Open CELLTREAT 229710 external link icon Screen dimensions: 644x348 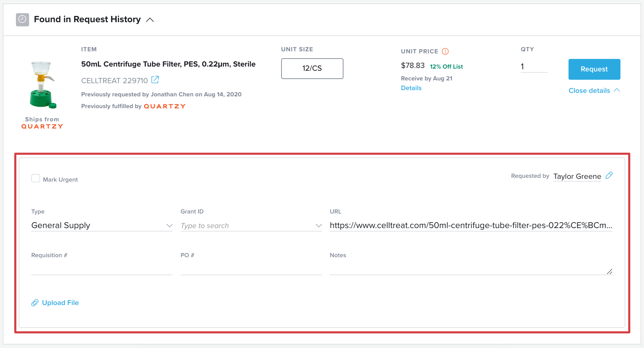pyautogui.click(x=155, y=80)
